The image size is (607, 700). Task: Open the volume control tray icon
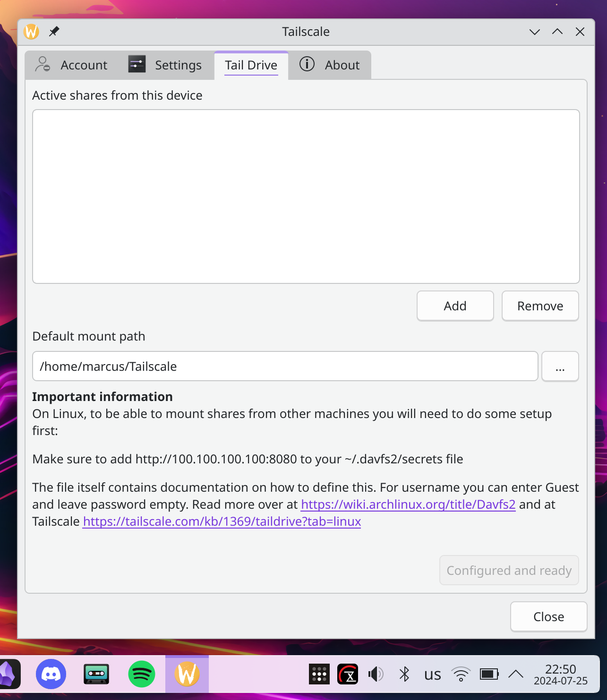[376, 674]
